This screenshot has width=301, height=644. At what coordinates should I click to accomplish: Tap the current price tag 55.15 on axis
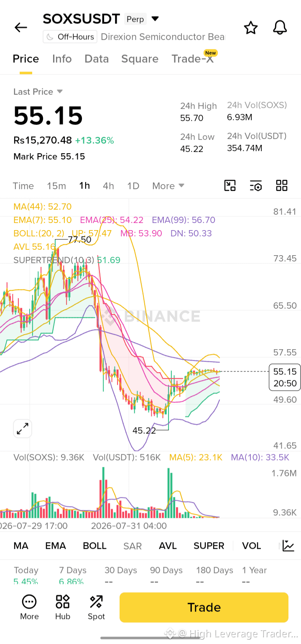[x=285, y=377]
